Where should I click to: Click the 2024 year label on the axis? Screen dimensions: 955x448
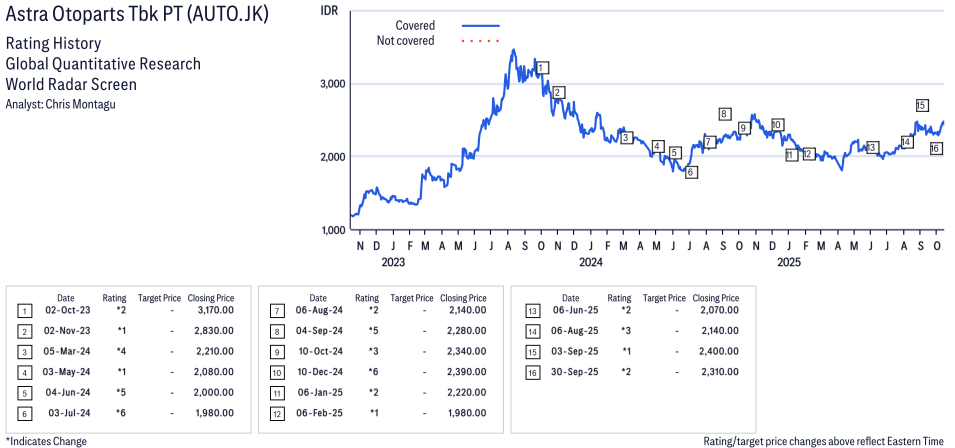590,263
